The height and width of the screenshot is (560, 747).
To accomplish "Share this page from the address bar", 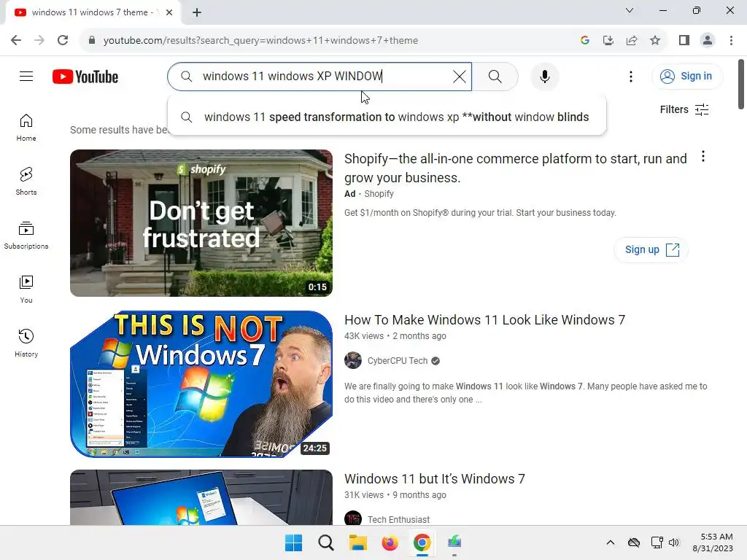I will (632, 41).
